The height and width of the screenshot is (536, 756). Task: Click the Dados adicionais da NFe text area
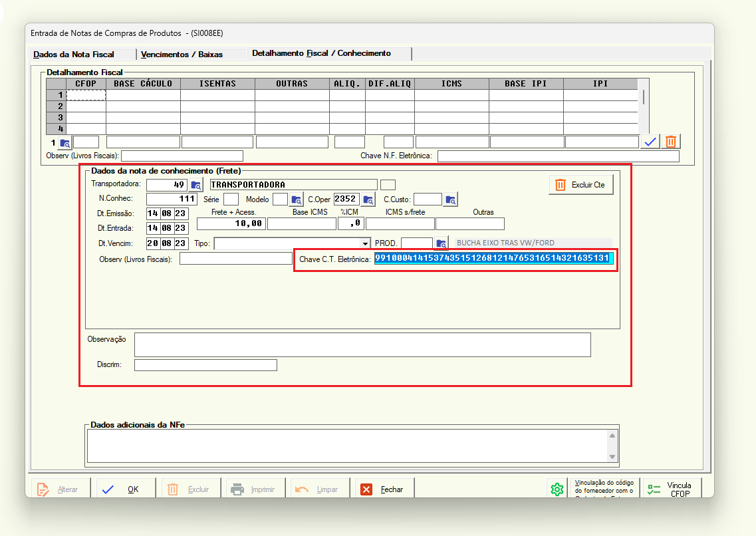(x=348, y=446)
